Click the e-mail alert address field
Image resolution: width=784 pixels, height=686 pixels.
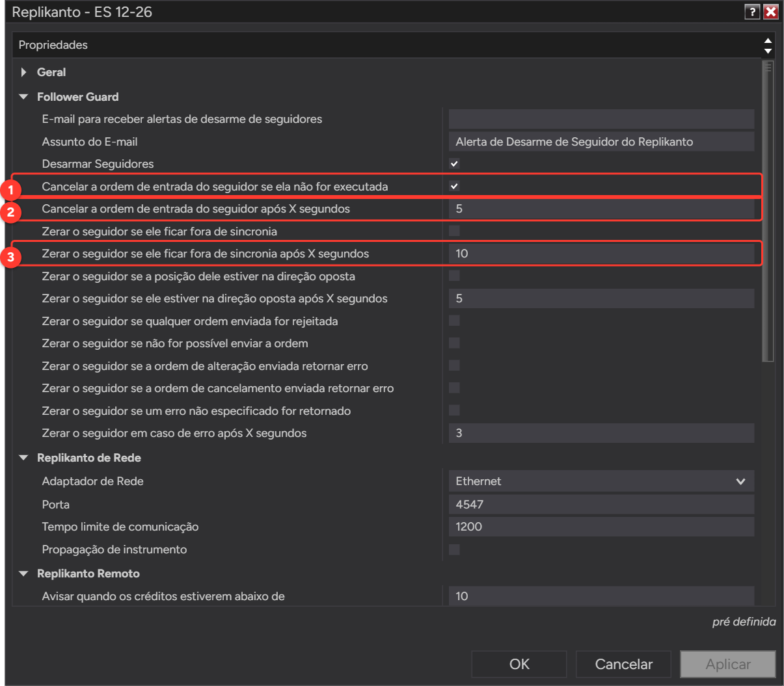601,119
